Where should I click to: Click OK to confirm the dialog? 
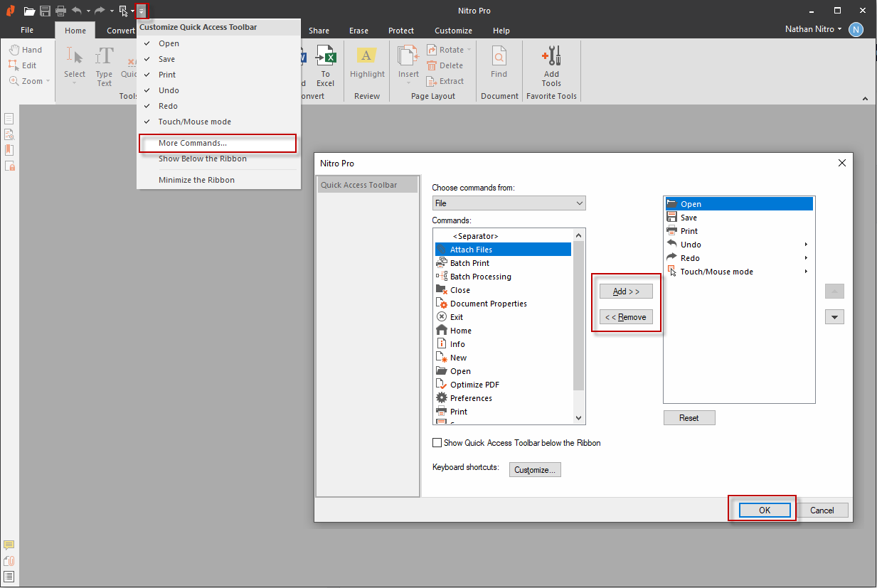tap(765, 510)
